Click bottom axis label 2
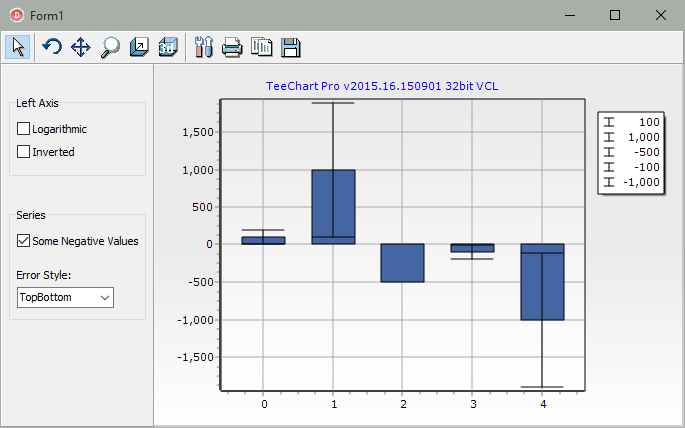685x428 pixels. [403, 404]
